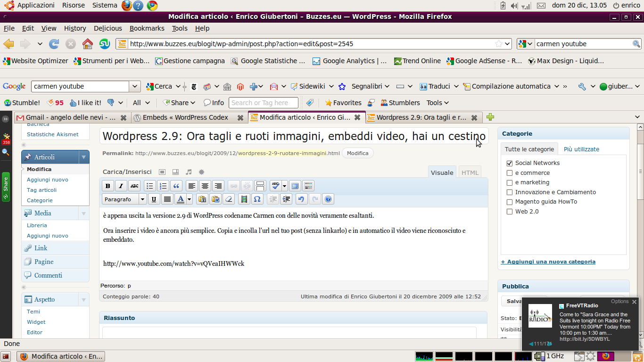Open Tag articoli in sidebar
Image resolution: width=644 pixels, height=362 pixels.
tap(41, 190)
